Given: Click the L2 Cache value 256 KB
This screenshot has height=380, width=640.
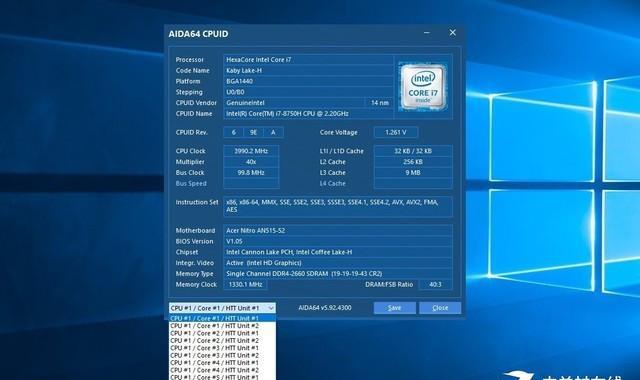Looking at the screenshot, I should point(413,162).
